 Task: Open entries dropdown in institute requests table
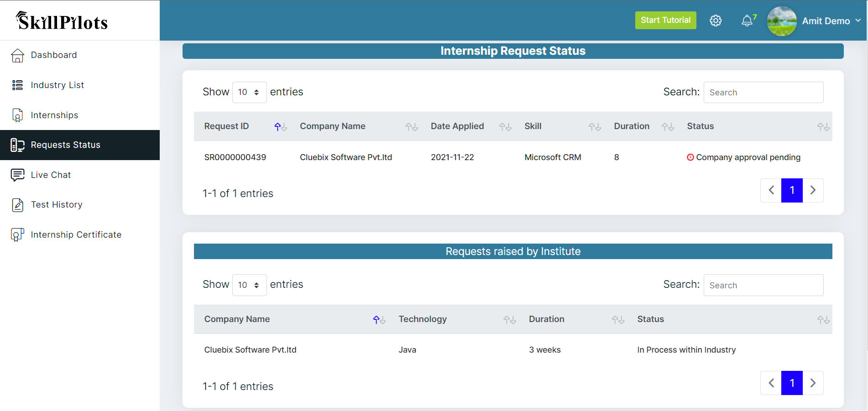(249, 285)
